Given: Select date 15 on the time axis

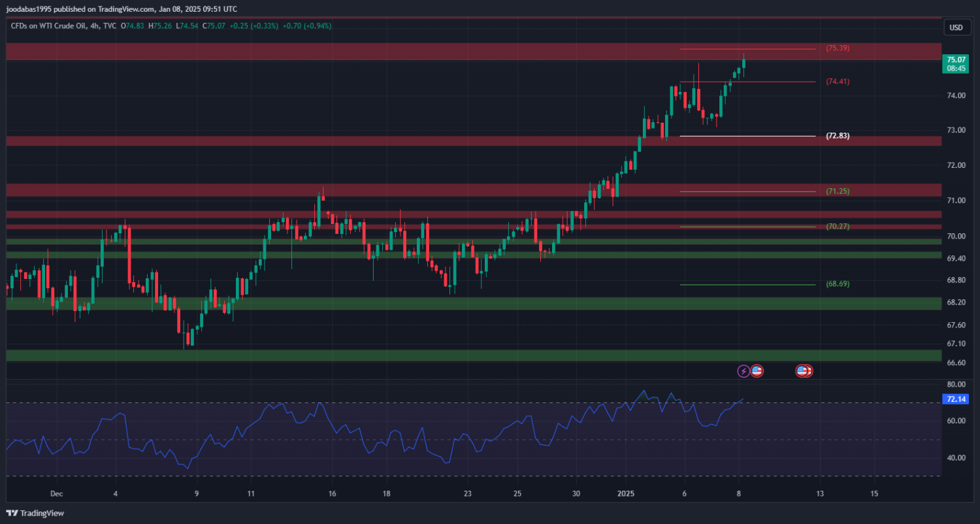Looking at the screenshot, I should 874,494.
